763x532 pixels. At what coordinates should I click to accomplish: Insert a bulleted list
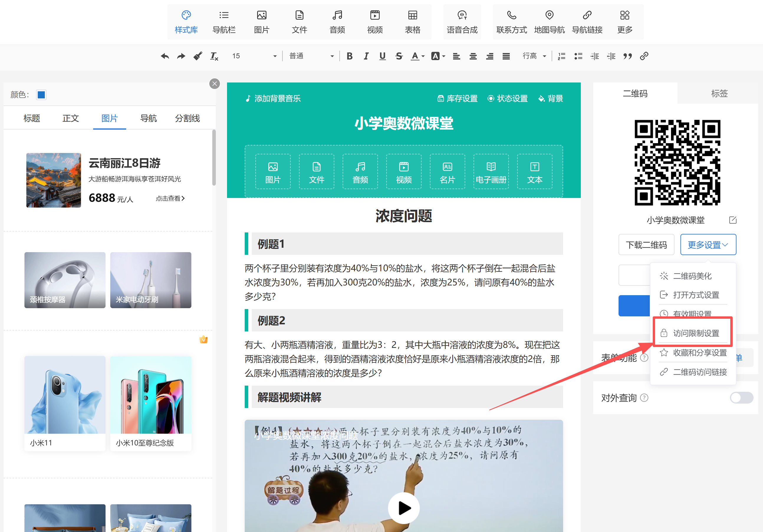tap(578, 56)
